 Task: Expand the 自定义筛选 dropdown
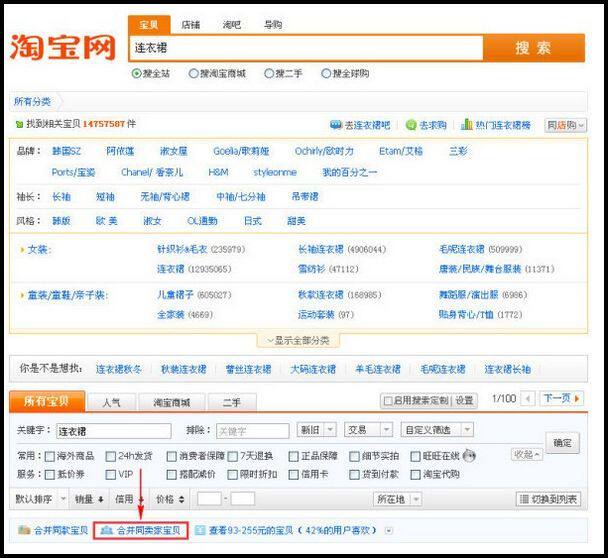pyautogui.click(x=437, y=430)
